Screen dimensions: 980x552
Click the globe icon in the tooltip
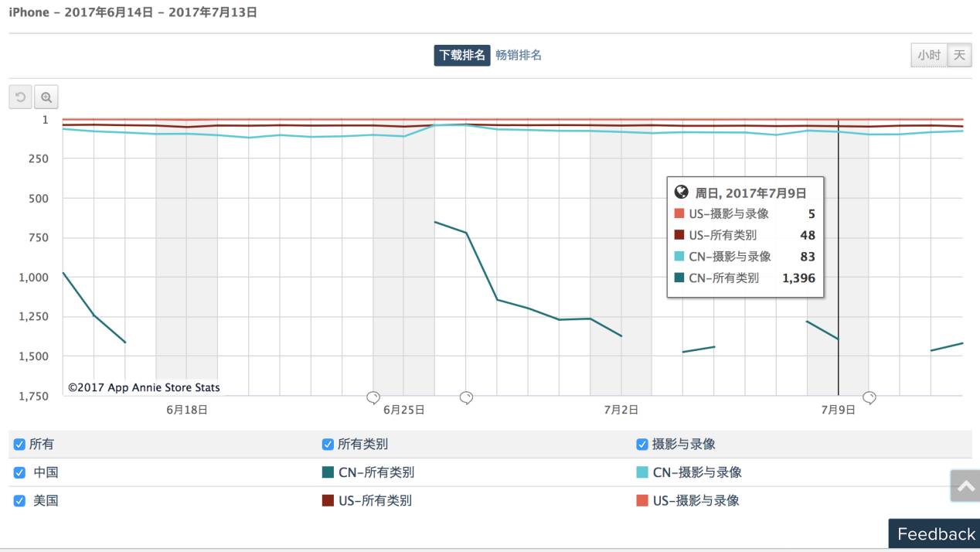681,193
